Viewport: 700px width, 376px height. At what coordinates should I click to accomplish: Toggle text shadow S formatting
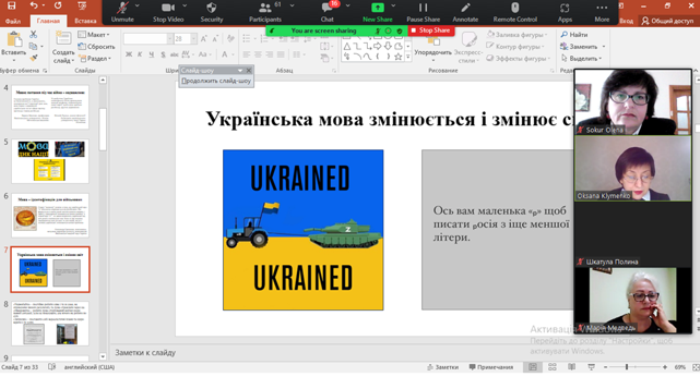162,54
